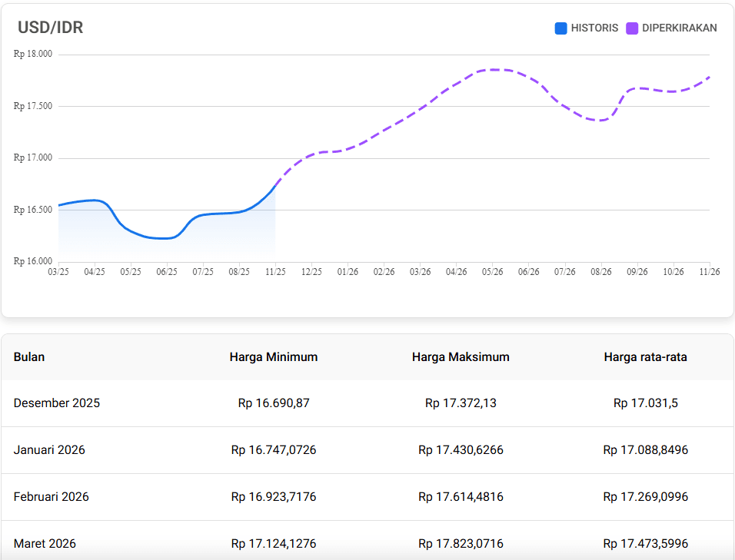Pick the 08/26 x-axis date label
The width and height of the screenshot is (735, 560).
pos(600,272)
